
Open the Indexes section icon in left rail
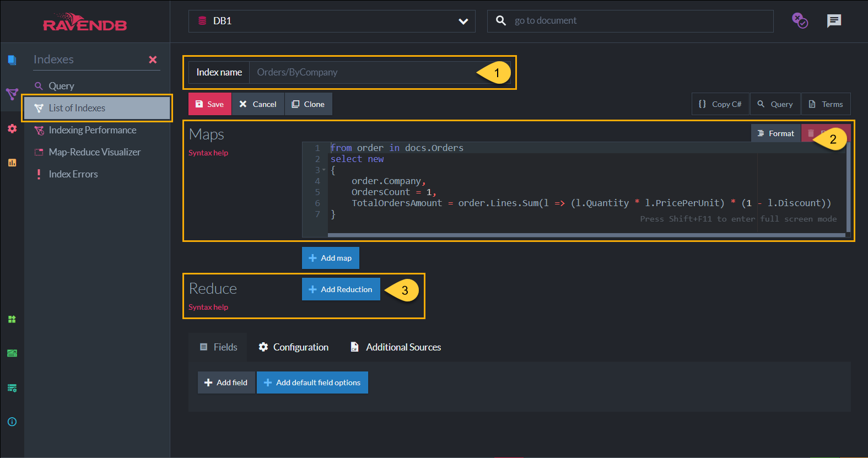pyautogui.click(x=12, y=94)
